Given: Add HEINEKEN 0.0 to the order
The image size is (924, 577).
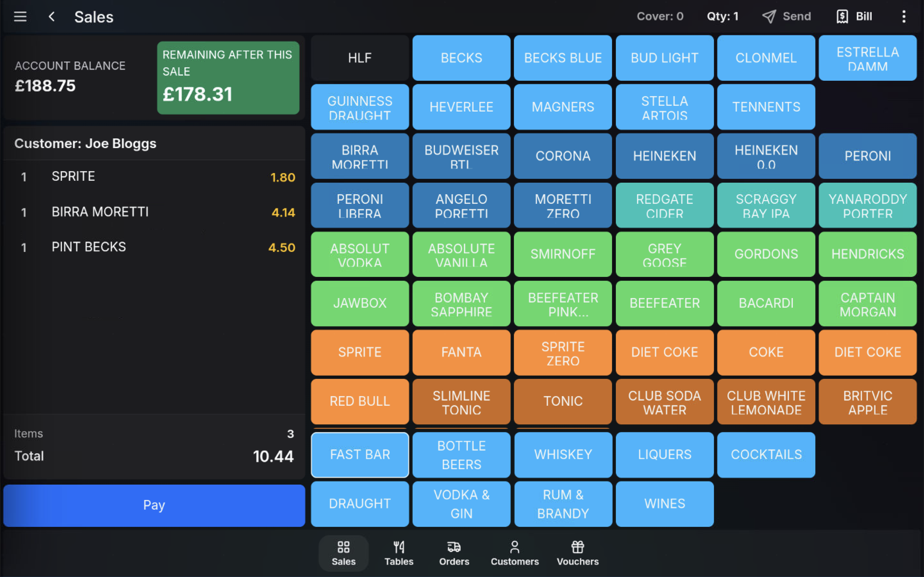Looking at the screenshot, I should [766, 156].
